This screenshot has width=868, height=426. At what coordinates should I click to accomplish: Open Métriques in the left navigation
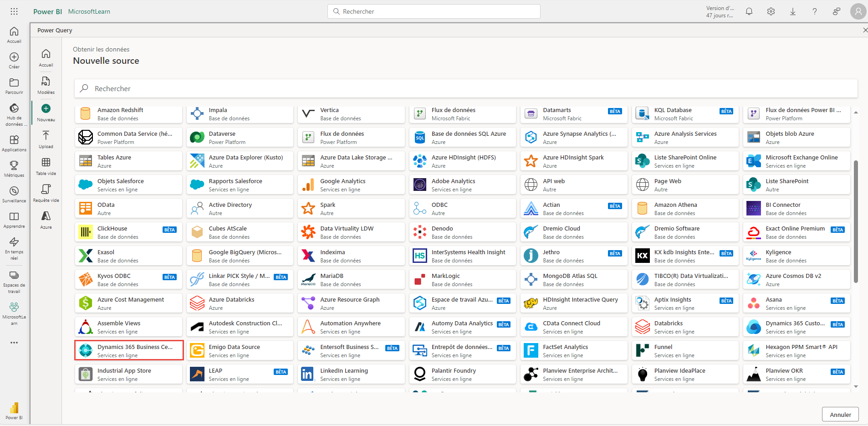14,169
